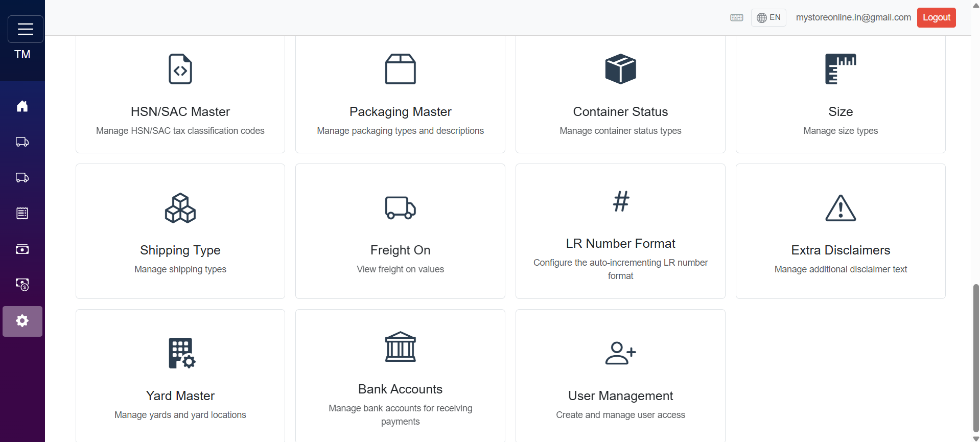Image resolution: width=980 pixels, height=442 pixels.
Task: Click the red Logout button
Action: click(x=936, y=17)
